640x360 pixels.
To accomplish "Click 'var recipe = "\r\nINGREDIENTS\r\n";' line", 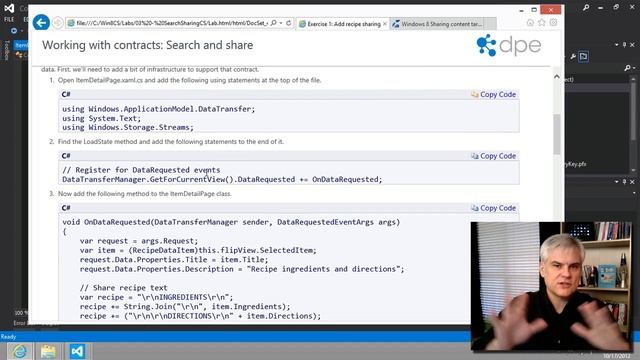I will (156, 297).
